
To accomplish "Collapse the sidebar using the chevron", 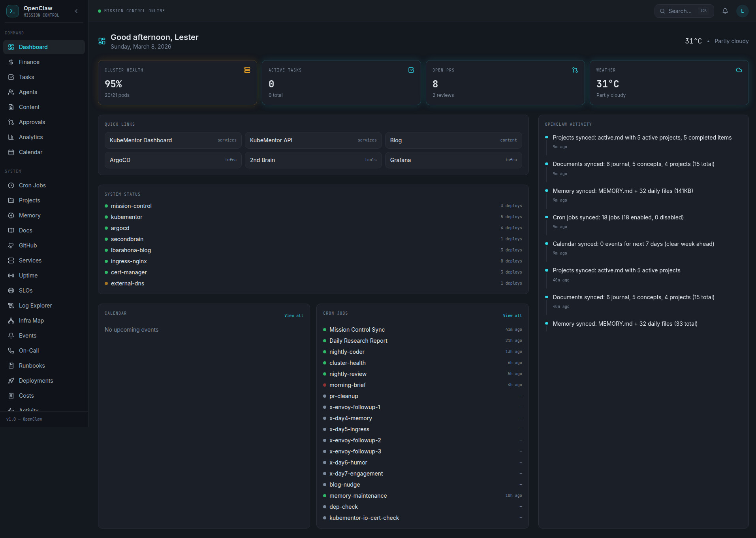I will [x=76, y=11].
